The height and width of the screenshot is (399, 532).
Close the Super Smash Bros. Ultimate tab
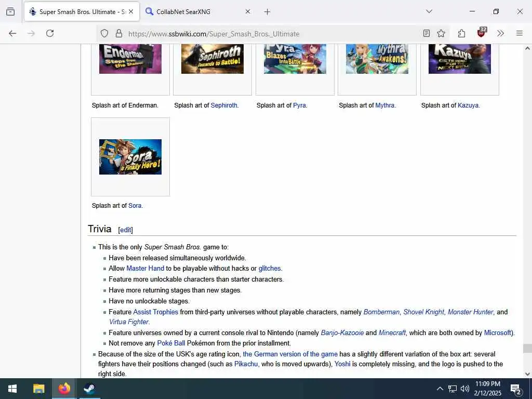pos(131,11)
